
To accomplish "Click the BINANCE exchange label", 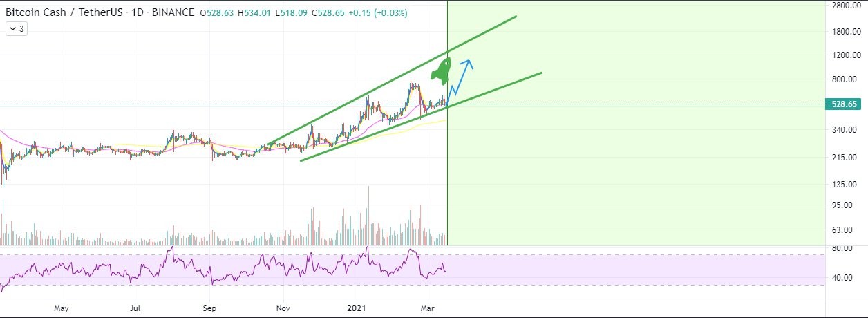I will coord(171,12).
